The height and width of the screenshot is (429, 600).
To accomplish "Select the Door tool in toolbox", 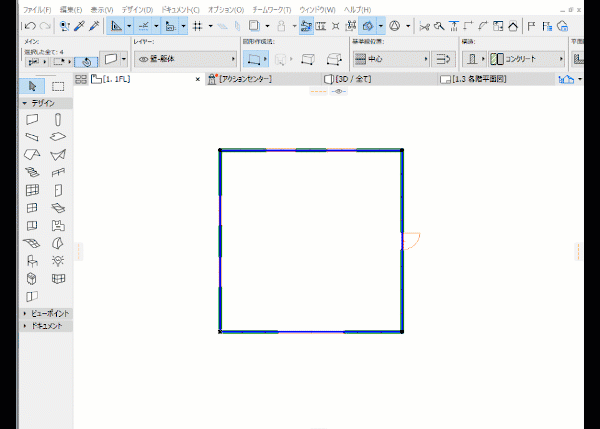I will pyautogui.click(x=58, y=190).
